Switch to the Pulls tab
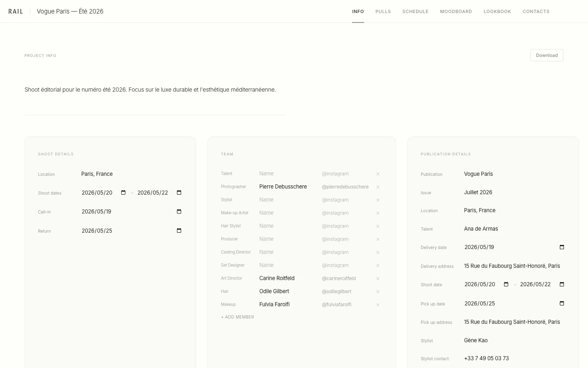The width and height of the screenshot is (588, 368). pyautogui.click(x=383, y=11)
